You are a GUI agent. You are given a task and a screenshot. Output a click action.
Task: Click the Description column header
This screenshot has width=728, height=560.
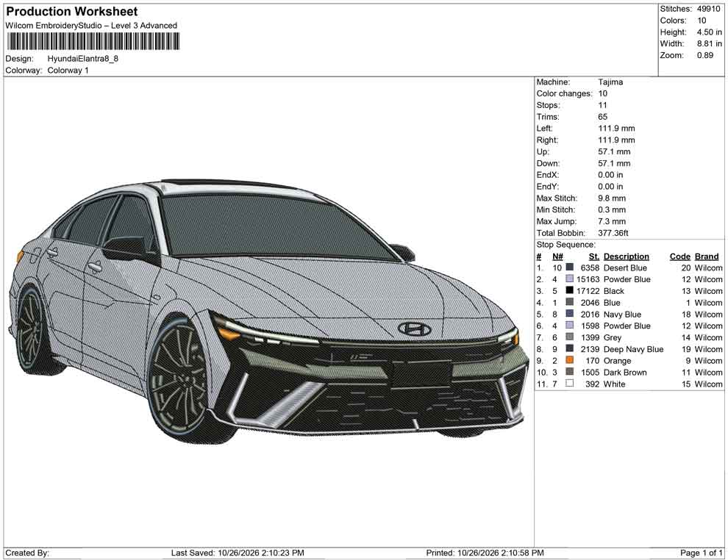(x=627, y=256)
